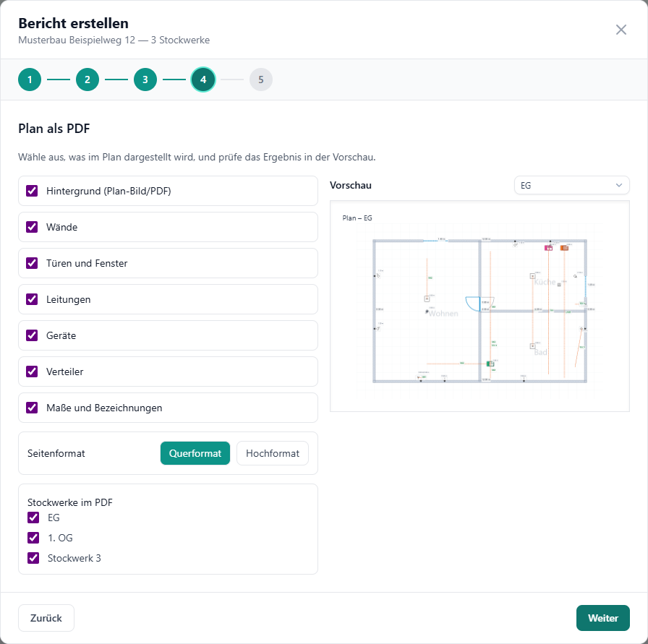
Task: Go to wizard step 1
Action: [x=30, y=80]
